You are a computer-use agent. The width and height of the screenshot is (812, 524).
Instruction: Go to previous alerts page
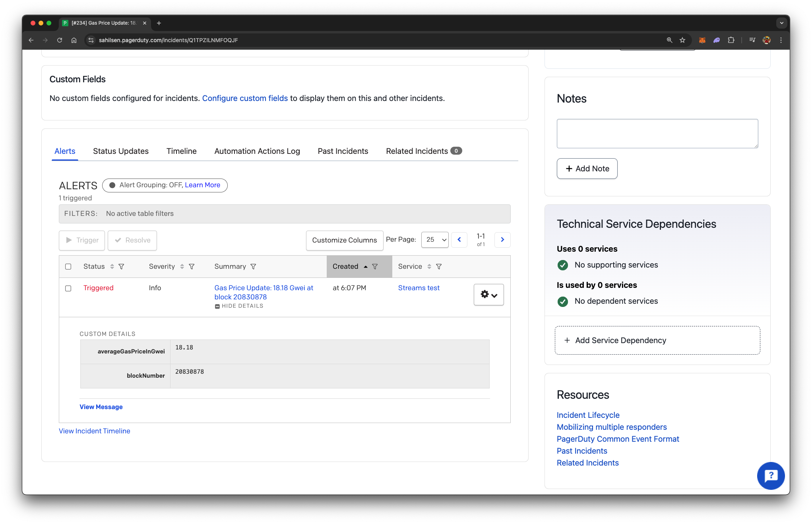tap(459, 240)
